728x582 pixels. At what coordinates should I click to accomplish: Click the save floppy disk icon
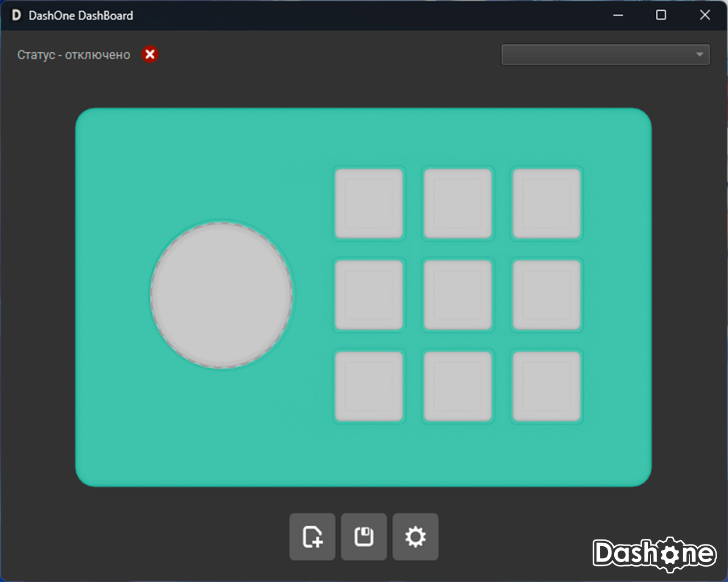(x=364, y=537)
